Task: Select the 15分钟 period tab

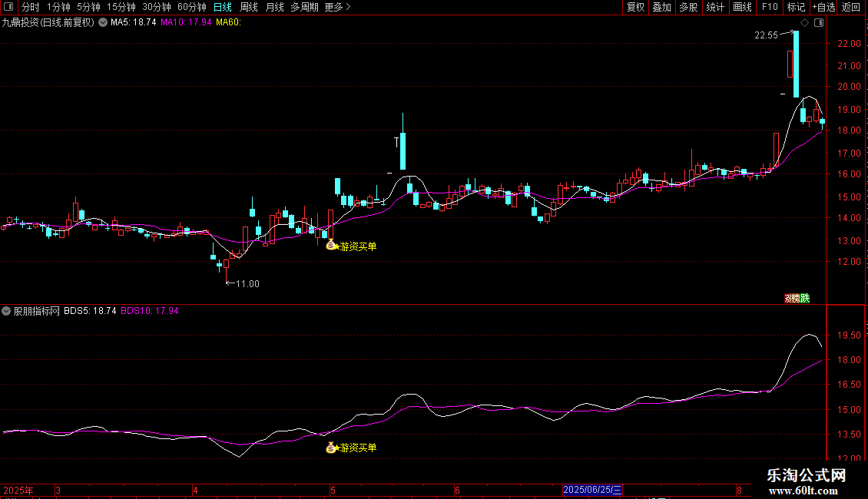Action: 121,7
